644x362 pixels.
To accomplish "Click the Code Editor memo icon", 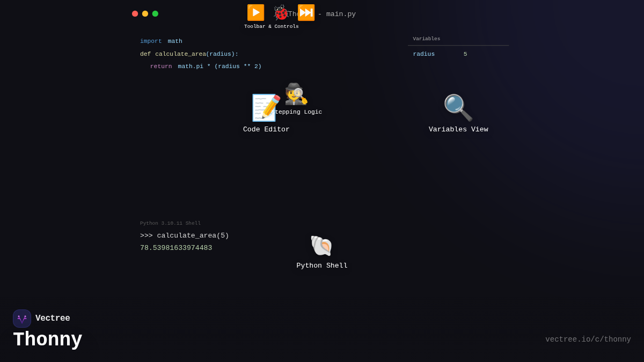I will (x=266, y=108).
